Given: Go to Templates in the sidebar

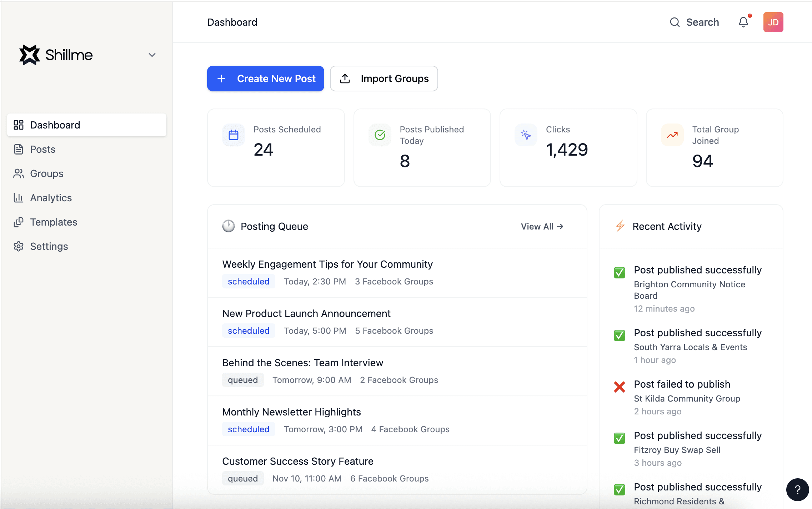Looking at the screenshot, I should [54, 222].
